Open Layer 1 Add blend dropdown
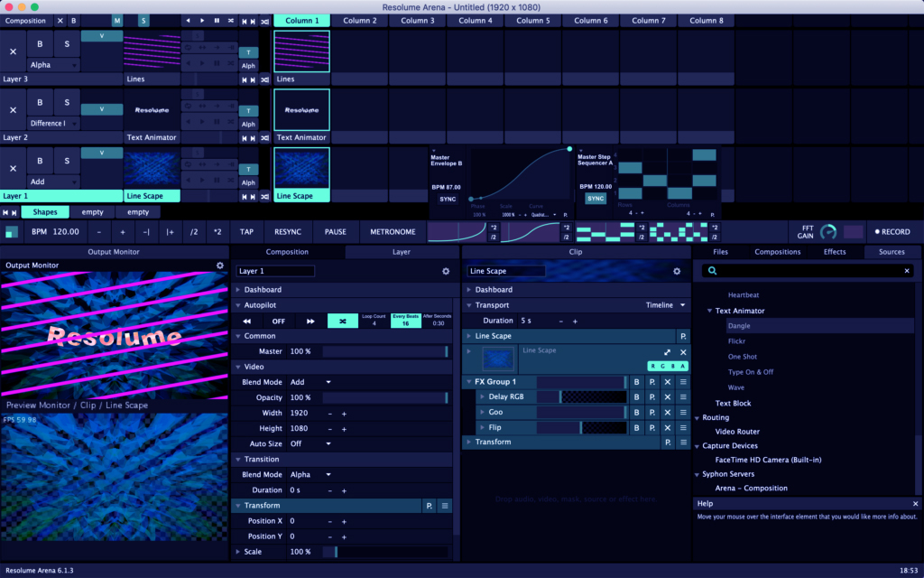The height and width of the screenshot is (578, 924). tap(53, 182)
